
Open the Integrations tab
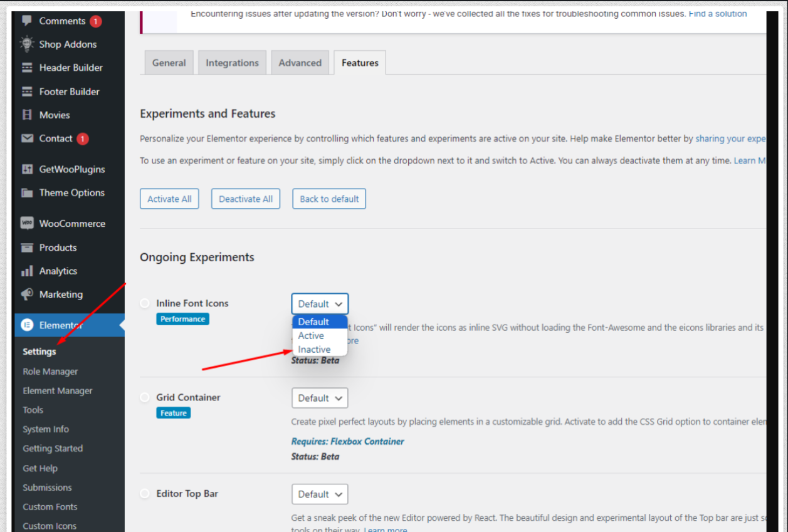(232, 63)
